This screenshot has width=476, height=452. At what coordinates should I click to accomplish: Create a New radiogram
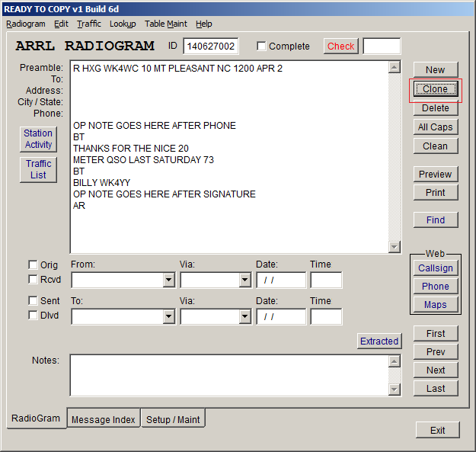pyautogui.click(x=436, y=70)
